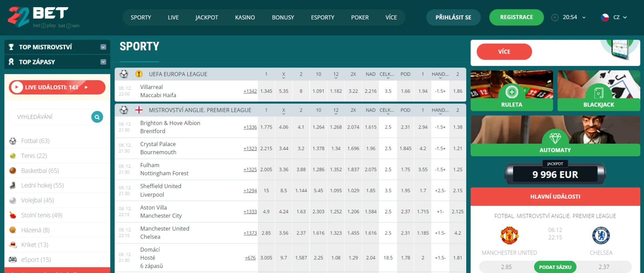
Task: Expand the Top zápasy section
Action: coord(103,62)
